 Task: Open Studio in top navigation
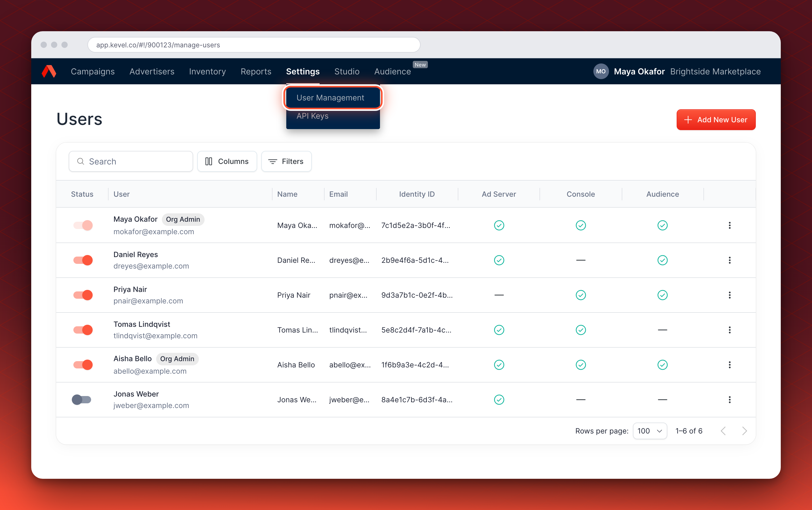(x=347, y=72)
